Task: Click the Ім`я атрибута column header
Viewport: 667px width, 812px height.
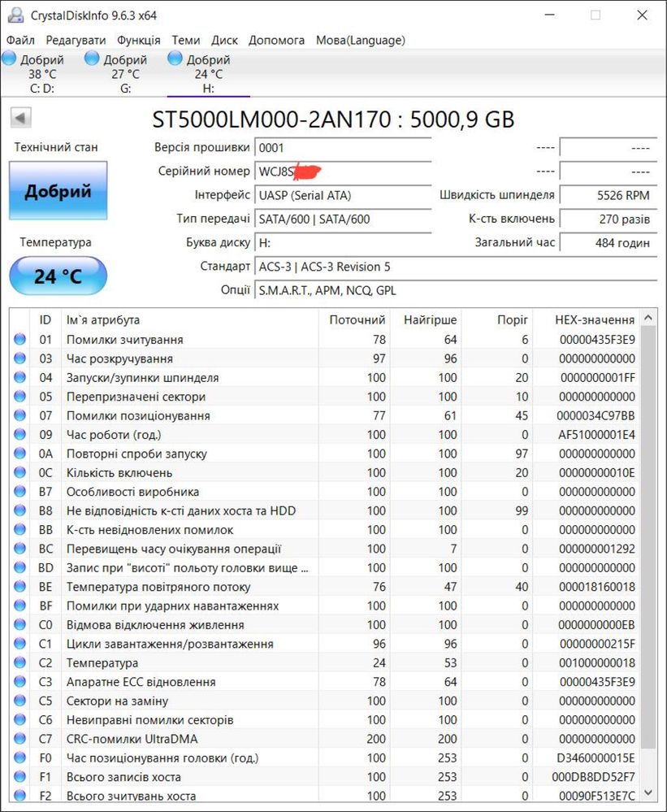Action: [189, 320]
